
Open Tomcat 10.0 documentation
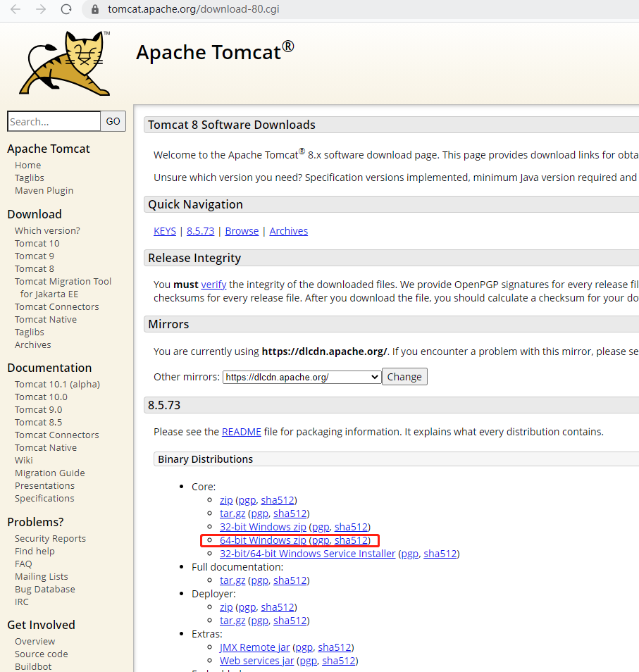point(41,397)
